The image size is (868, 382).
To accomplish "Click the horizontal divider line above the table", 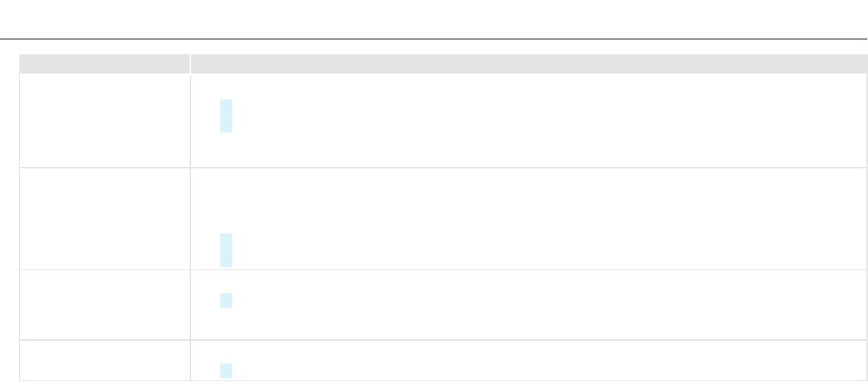I will pyautogui.click(x=434, y=38).
